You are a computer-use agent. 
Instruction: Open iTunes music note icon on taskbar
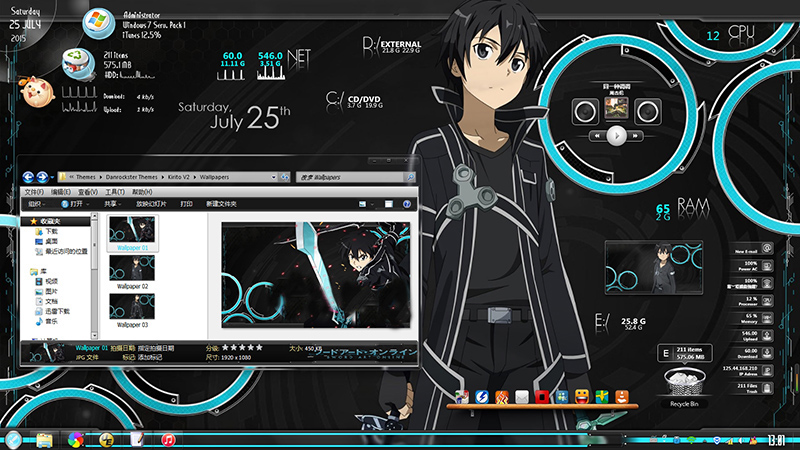tap(168, 440)
